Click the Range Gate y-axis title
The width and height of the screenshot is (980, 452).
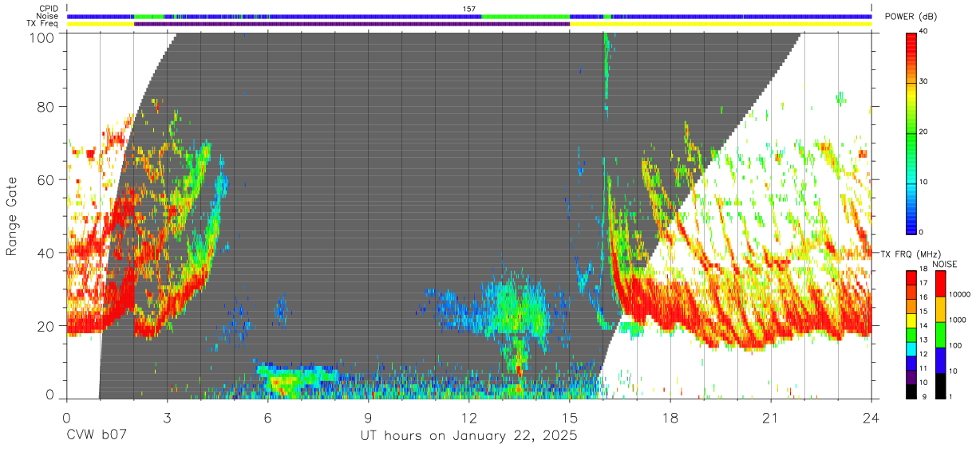coord(12,217)
